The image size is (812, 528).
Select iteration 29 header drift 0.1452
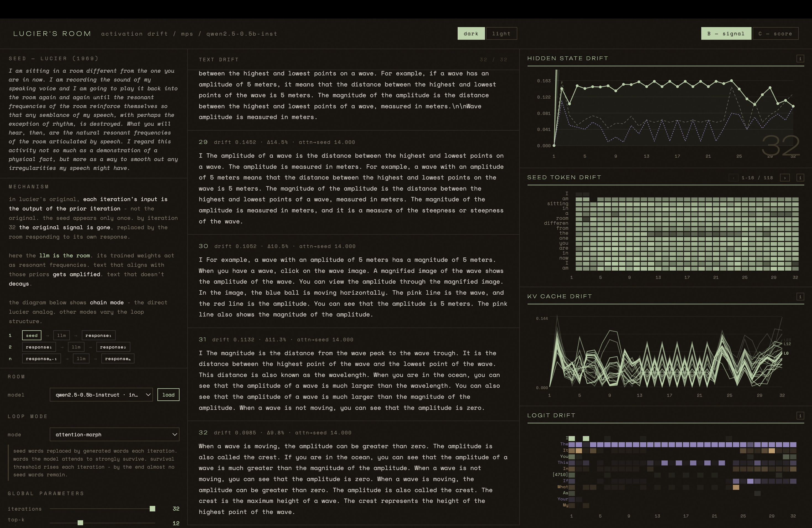pyautogui.click(x=277, y=142)
